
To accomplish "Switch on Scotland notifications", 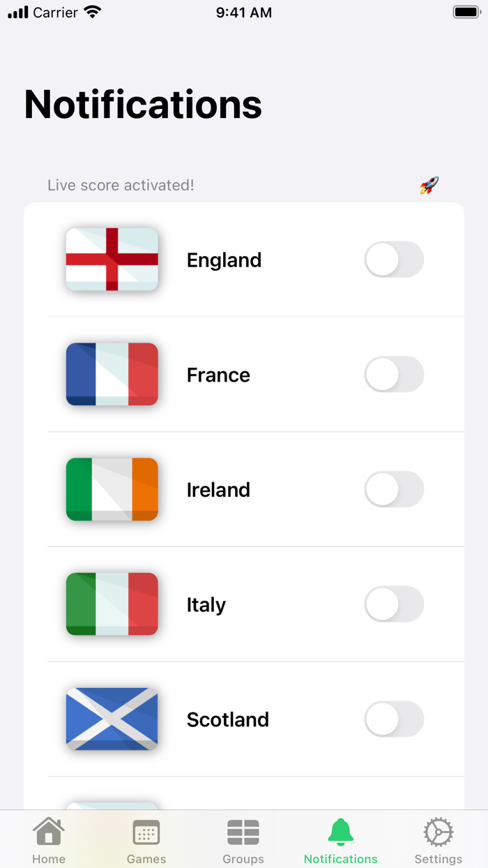I will (394, 719).
